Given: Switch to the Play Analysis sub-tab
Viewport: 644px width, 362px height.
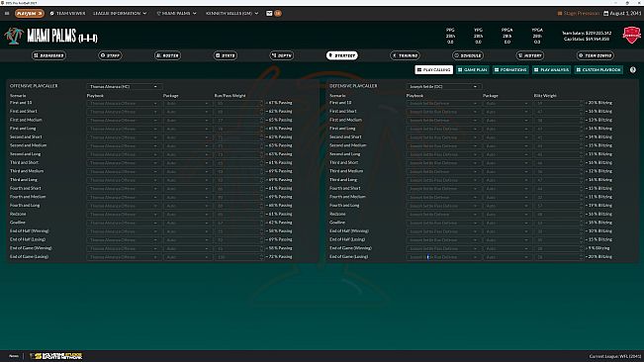Looking at the screenshot, I should (552, 70).
